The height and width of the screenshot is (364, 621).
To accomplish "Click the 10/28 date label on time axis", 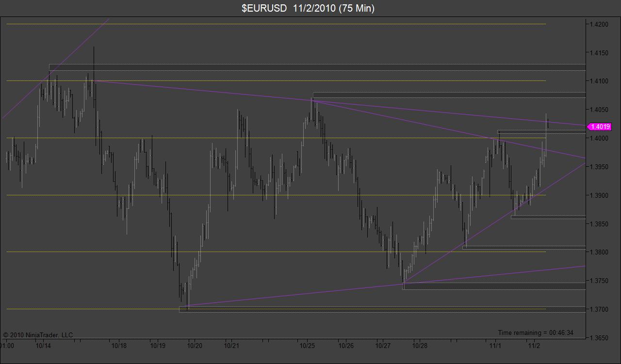I will (420, 346).
